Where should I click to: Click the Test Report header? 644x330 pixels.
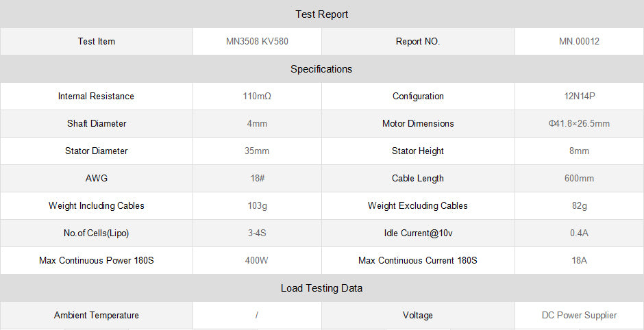coord(321,14)
